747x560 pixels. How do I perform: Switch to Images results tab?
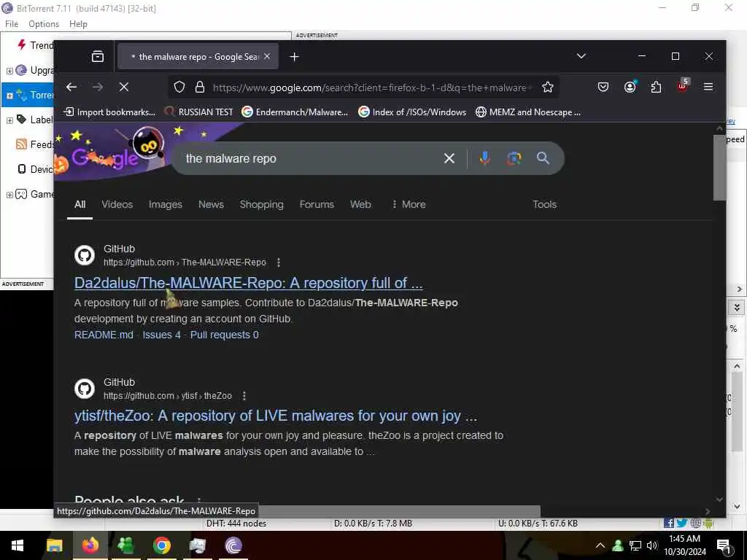[x=166, y=204]
